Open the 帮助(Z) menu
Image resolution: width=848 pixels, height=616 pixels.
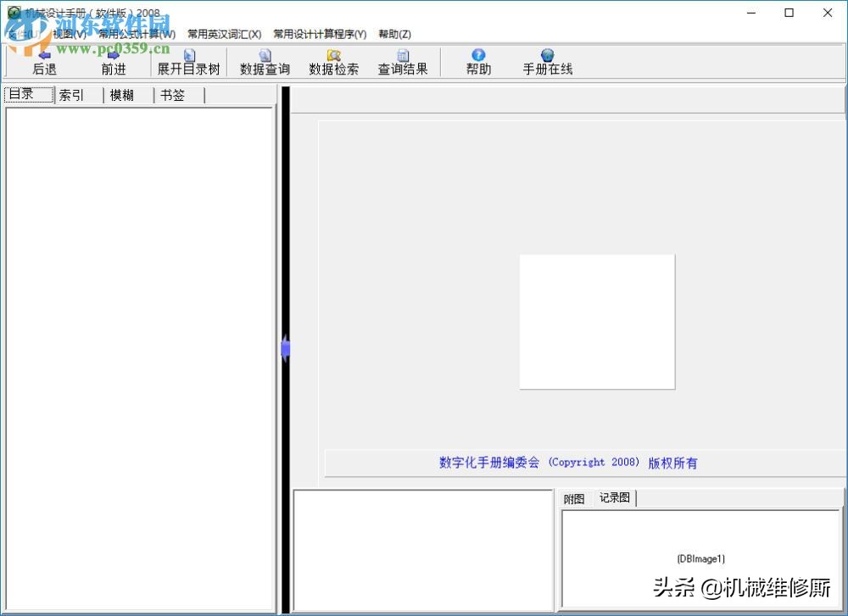tap(394, 34)
